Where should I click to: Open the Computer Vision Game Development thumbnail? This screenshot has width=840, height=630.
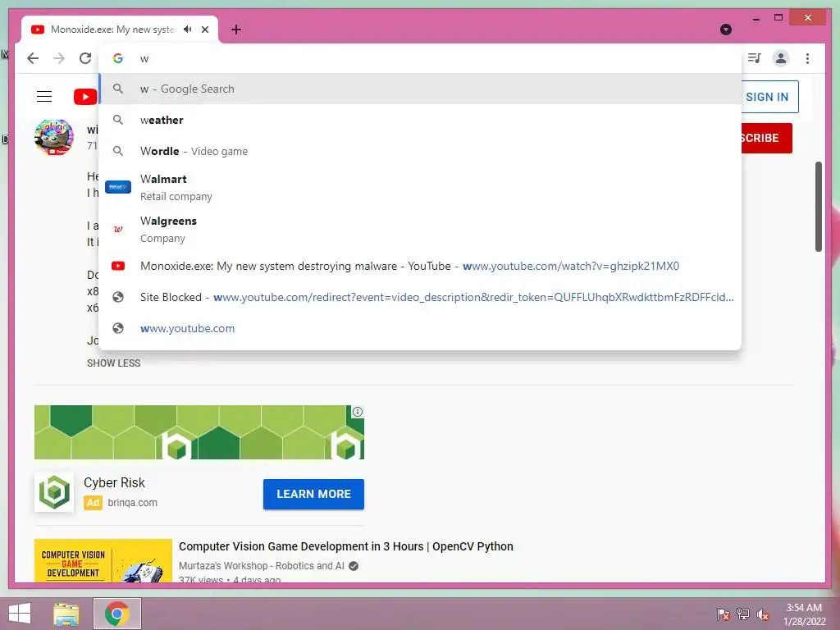pyautogui.click(x=103, y=560)
